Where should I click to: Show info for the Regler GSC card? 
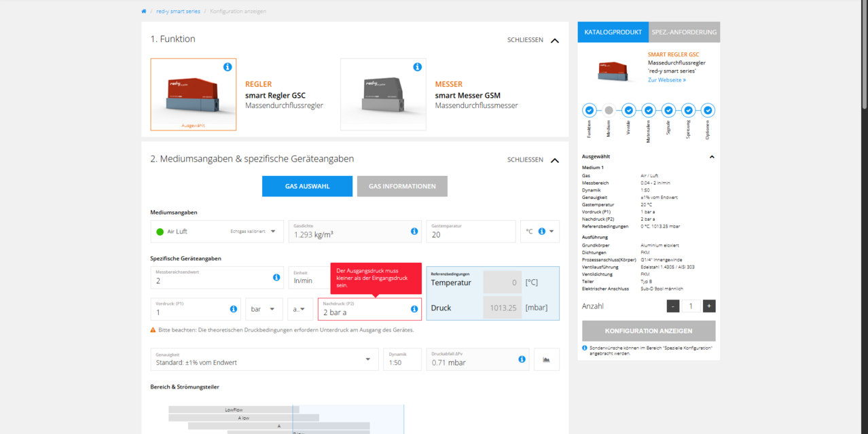coord(228,67)
